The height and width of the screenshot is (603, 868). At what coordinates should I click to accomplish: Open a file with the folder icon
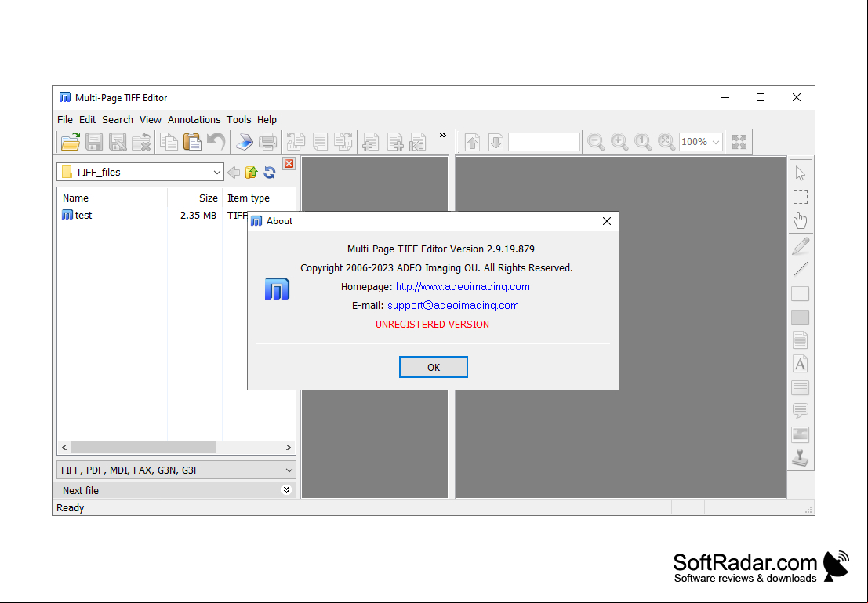pyautogui.click(x=71, y=142)
